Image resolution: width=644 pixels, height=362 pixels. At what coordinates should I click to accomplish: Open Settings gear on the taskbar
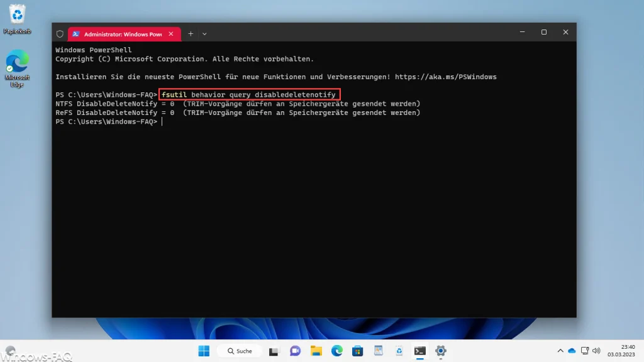[441, 351]
